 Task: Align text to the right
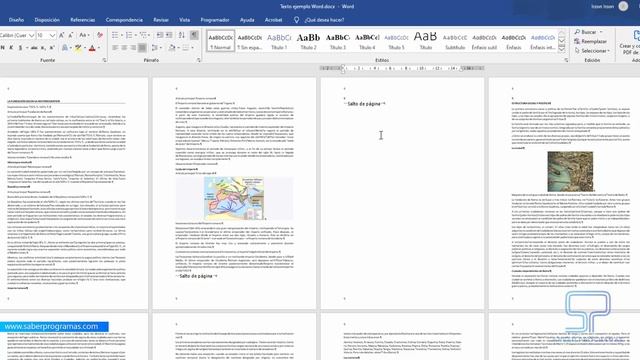click(133, 48)
